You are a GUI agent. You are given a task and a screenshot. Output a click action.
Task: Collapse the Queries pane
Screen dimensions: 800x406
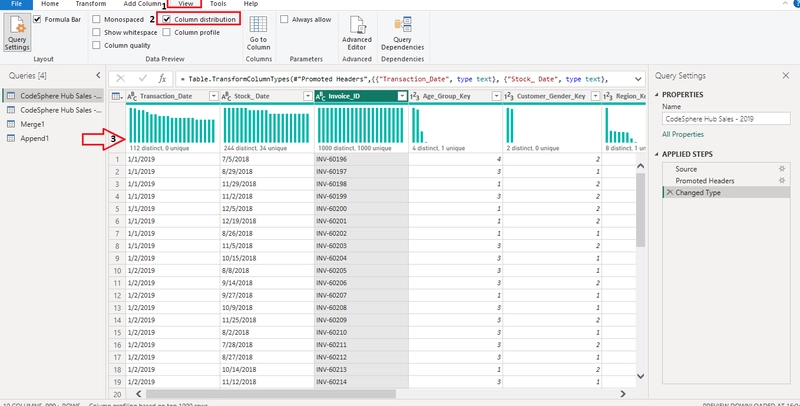pyautogui.click(x=98, y=75)
